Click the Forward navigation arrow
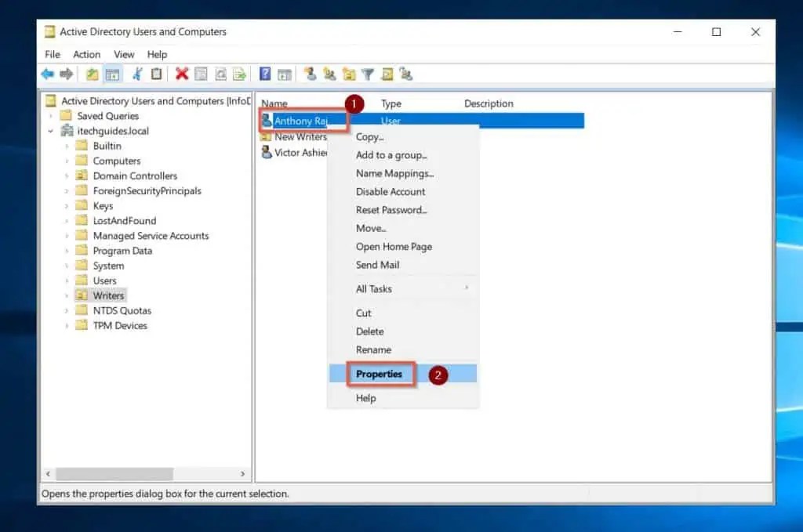This screenshot has height=532, width=803. [x=67, y=73]
